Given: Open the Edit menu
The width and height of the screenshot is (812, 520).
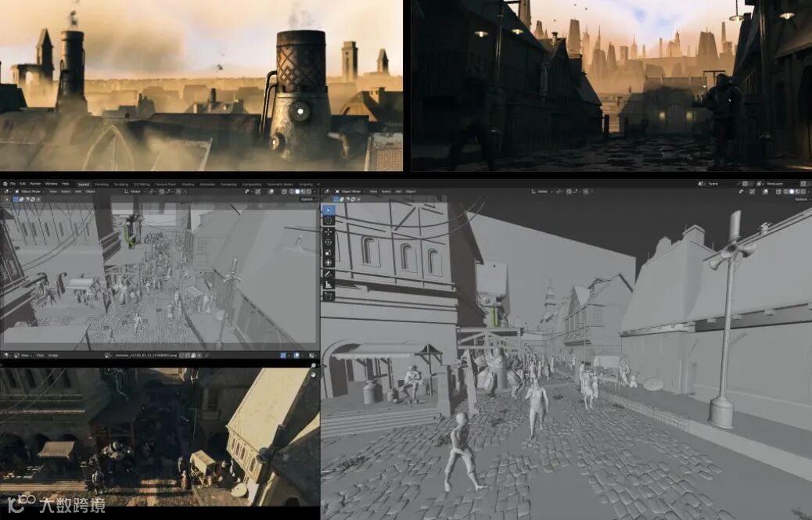Looking at the screenshot, I should [23, 184].
